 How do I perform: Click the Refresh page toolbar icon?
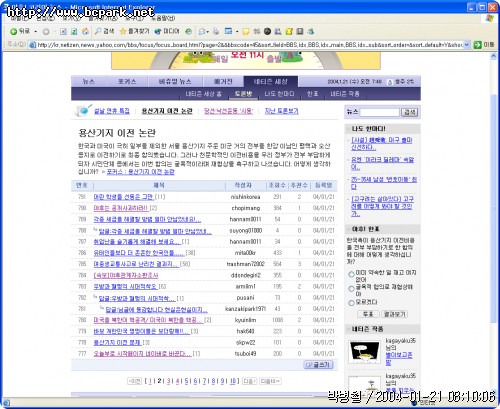[74, 32]
